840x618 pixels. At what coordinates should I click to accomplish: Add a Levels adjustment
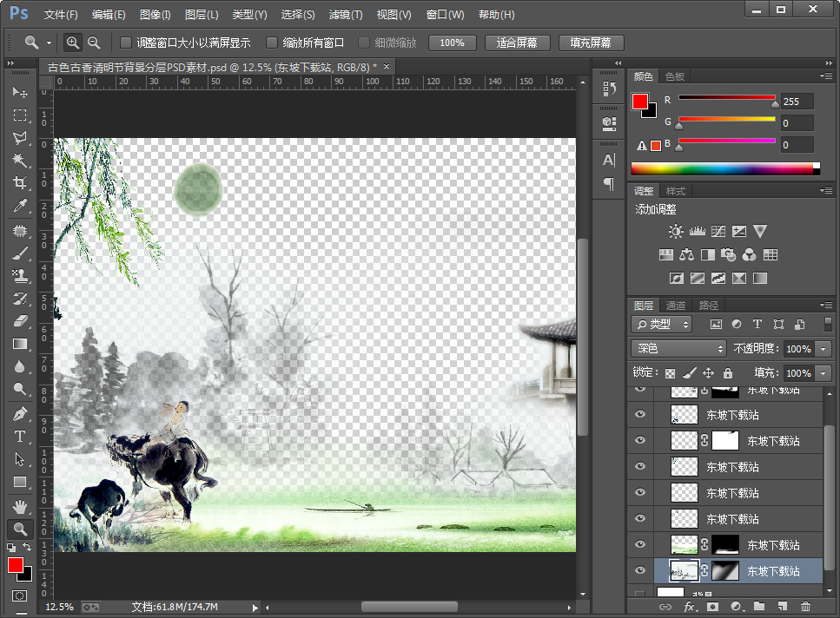coord(697,231)
